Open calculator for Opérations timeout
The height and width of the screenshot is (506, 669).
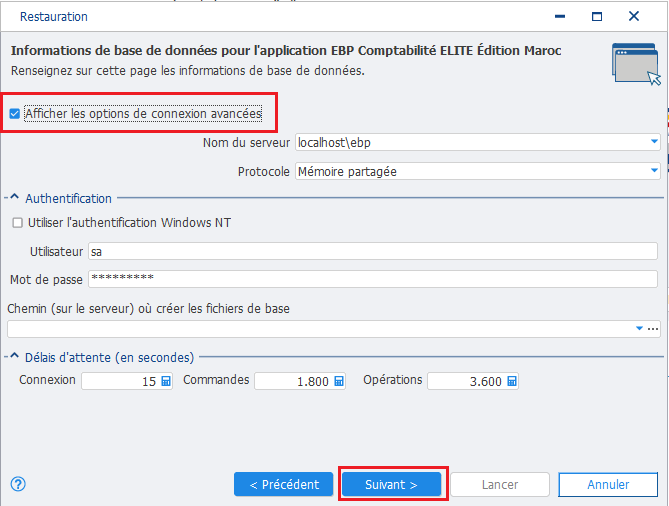point(512,381)
